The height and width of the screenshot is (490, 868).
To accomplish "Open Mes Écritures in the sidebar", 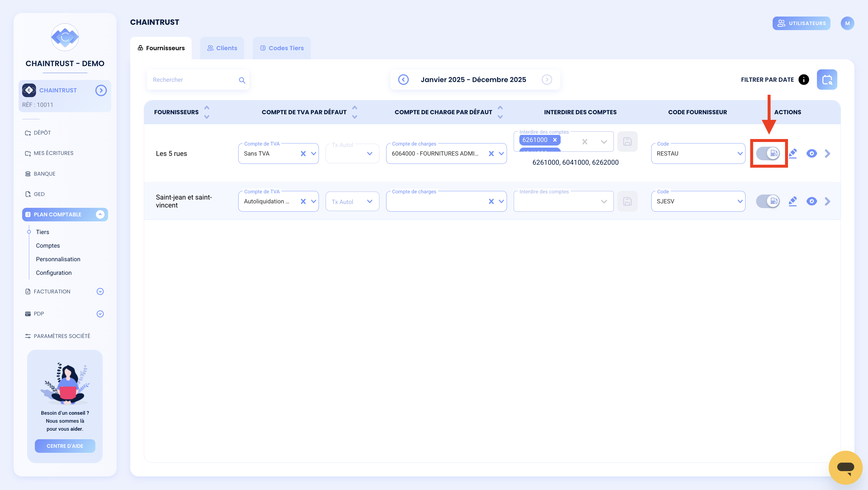I will (49, 153).
